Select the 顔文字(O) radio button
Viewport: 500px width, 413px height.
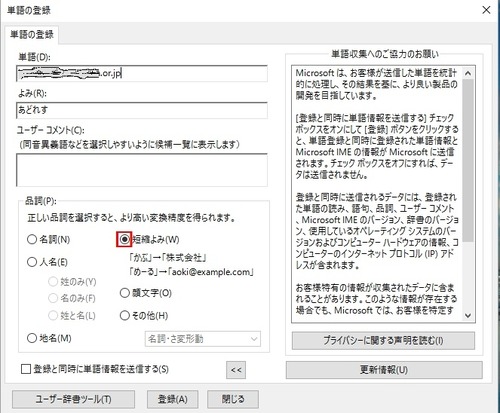[x=125, y=293]
